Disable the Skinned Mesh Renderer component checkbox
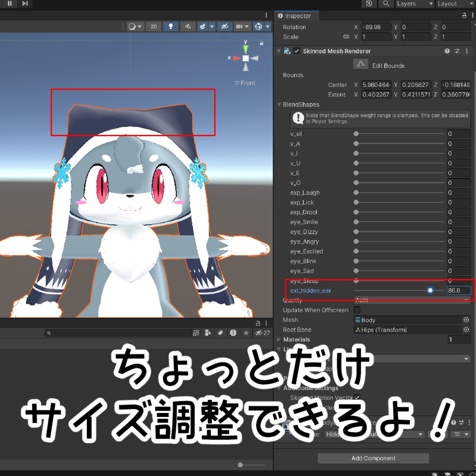The image size is (476, 476). (x=297, y=51)
